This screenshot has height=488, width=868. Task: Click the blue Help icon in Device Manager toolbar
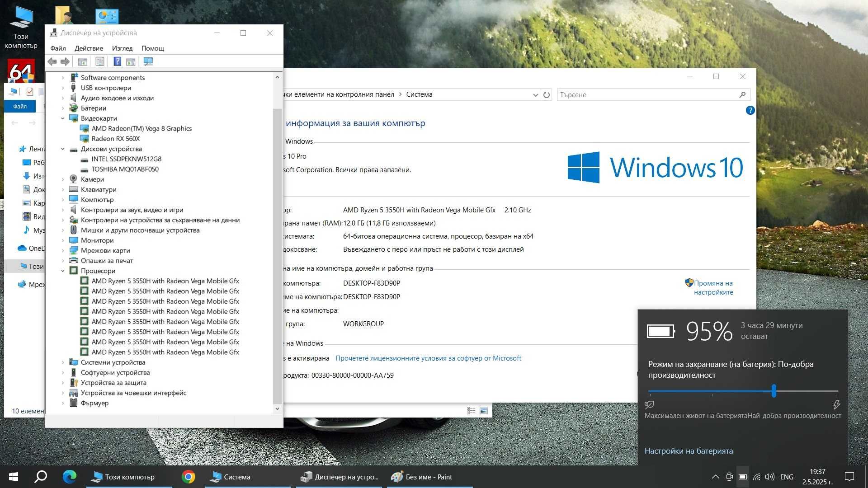[x=117, y=61]
